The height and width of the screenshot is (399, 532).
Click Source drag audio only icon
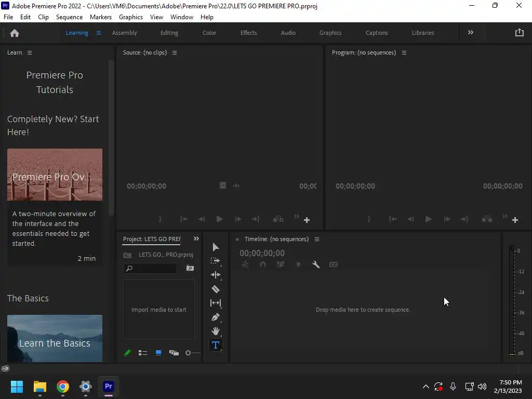(x=236, y=185)
